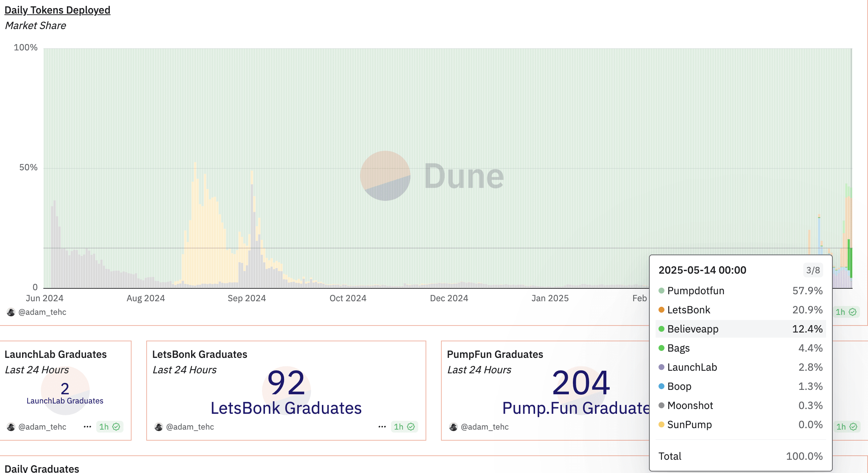Image resolution: width=868 pixels, height=473 pixels.
Task: Click the 3/8 counter badge in the tooltip
Action: coord(813,270)
